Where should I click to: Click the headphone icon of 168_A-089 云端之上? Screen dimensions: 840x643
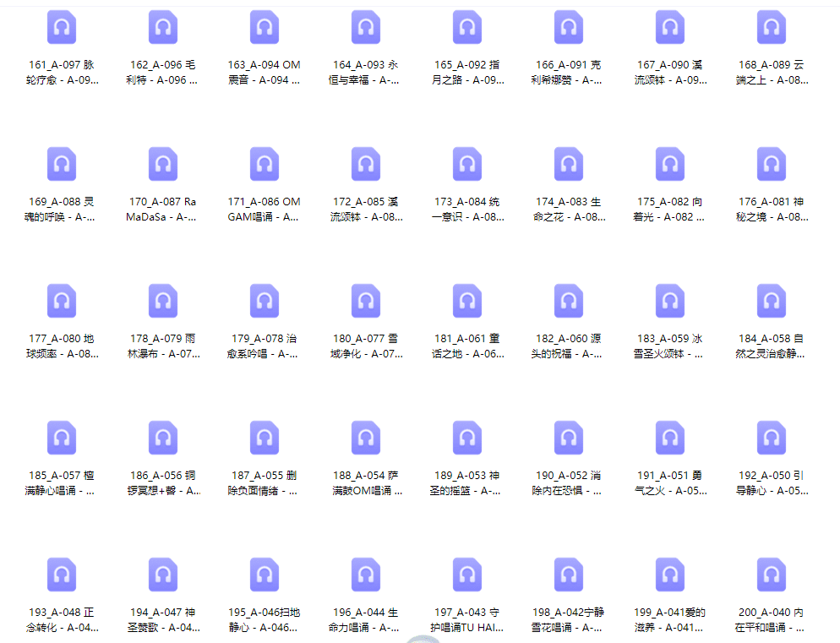(x=772, y=28)
